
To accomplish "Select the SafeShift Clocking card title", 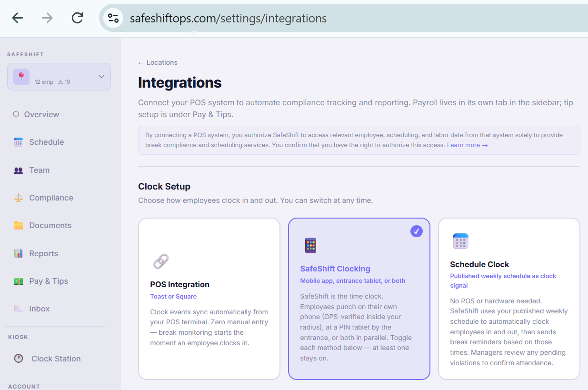I will (335, 269).
